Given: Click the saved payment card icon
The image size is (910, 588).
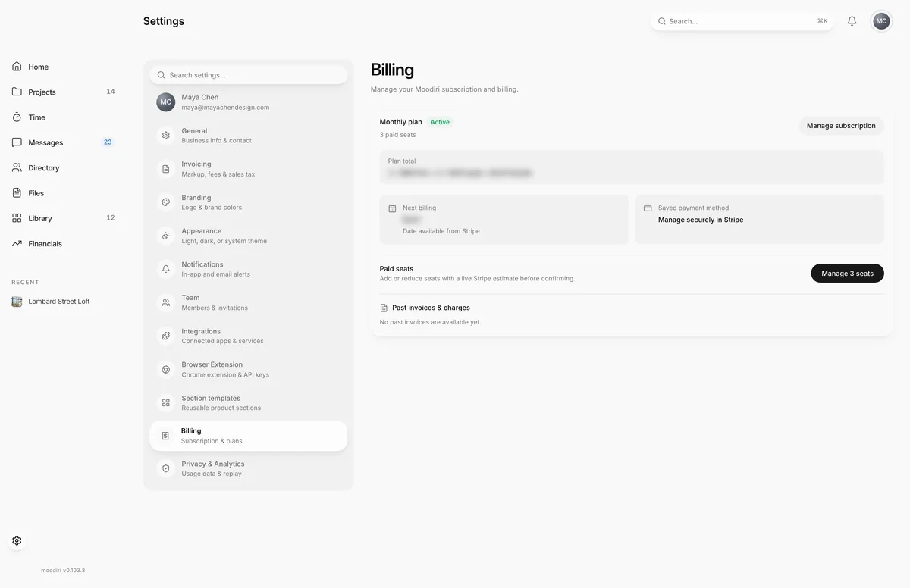Looking at the screenshot, I should (648, 208).
